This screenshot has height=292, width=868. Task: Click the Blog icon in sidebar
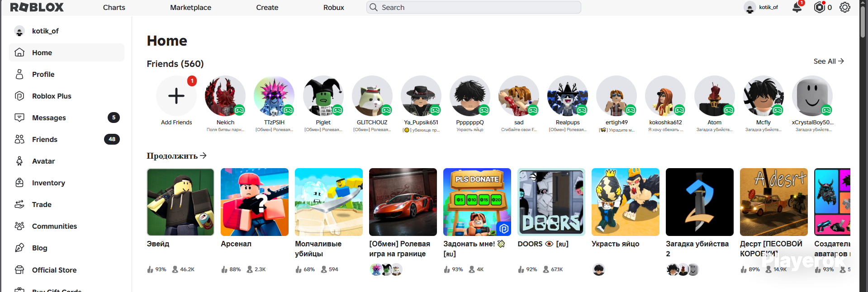coord(19,248)
